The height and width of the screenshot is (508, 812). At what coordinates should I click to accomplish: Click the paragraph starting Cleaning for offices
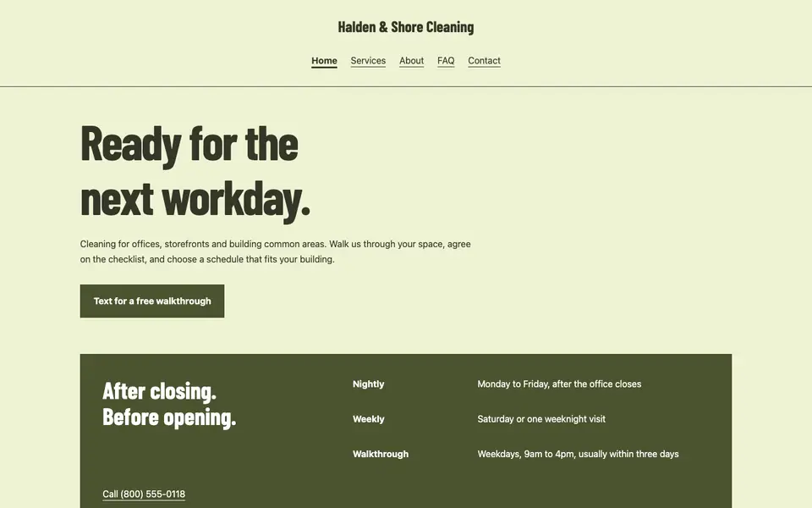[276, 251]
